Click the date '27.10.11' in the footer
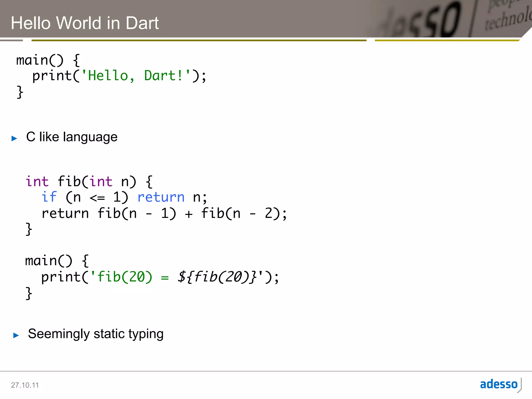 click(x=25, y=385)
